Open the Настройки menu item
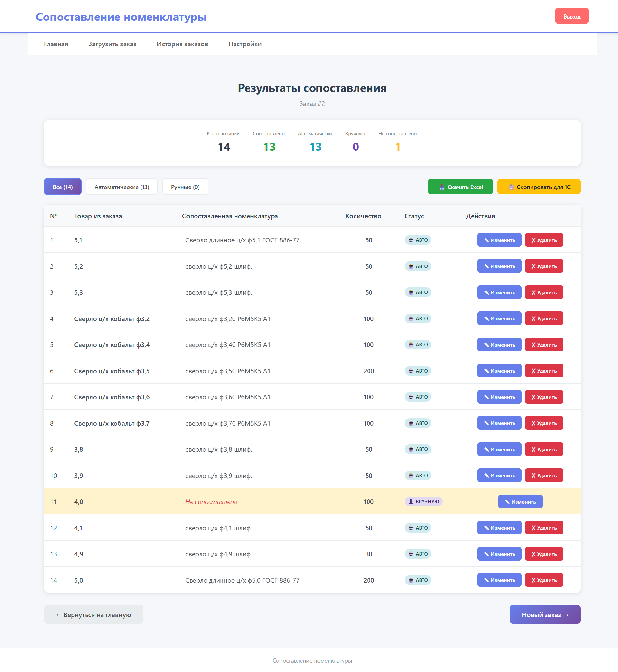The width and height of the screenshot is (618, 672). tap(245, 44)
